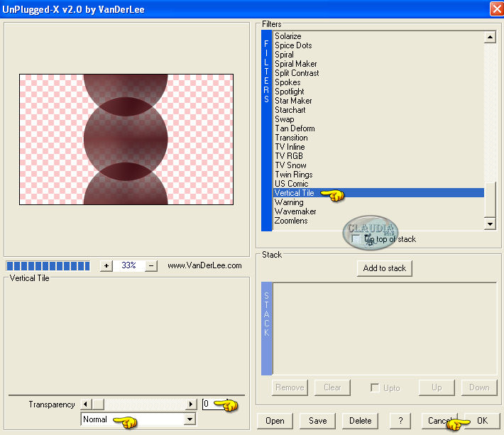This screenshot has height=435, width=504.
Task: Open help with the question mark button
Action: pyautogui.click(x=400, y=421)
